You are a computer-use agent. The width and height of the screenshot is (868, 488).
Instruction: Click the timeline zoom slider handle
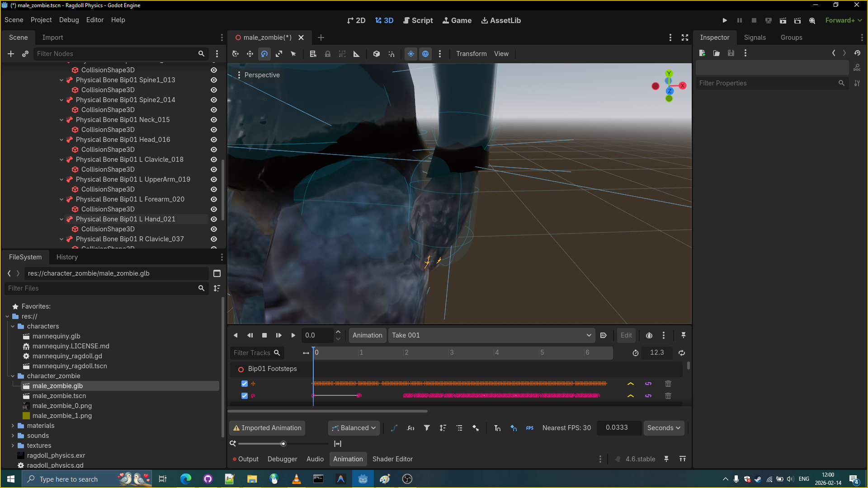(283, 444)
